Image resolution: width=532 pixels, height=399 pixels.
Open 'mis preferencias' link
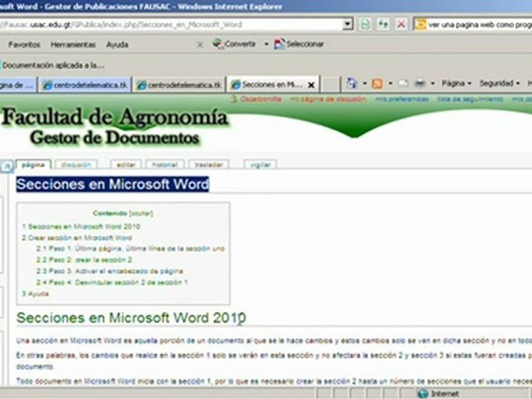(402, 99)
